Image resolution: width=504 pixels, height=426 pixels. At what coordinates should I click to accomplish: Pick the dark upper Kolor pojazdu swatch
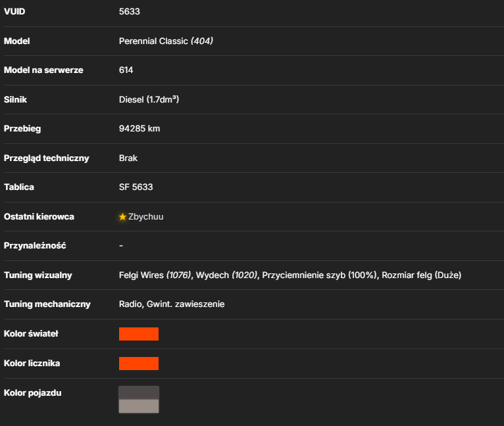[x=139, y=393]
